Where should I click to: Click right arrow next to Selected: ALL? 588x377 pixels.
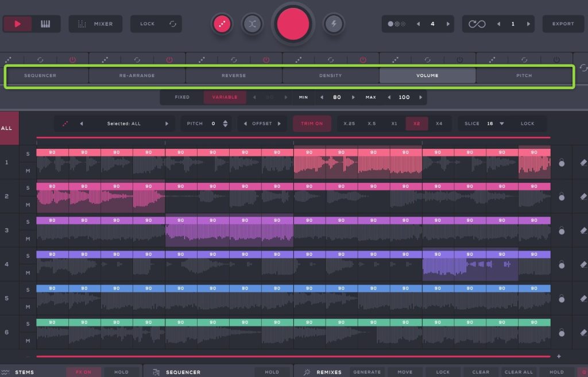pyautogui.click(x=167, y=124)
